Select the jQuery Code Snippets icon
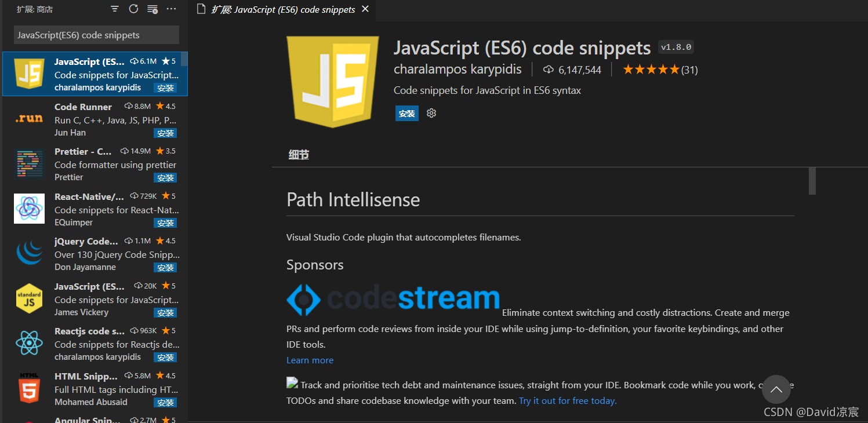Image resolution: width=868 pixels, height=423 pixels. [29, 253]
